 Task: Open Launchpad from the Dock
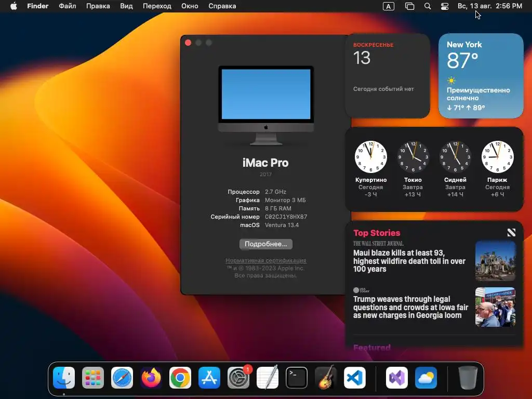click(x=93, y=378)
